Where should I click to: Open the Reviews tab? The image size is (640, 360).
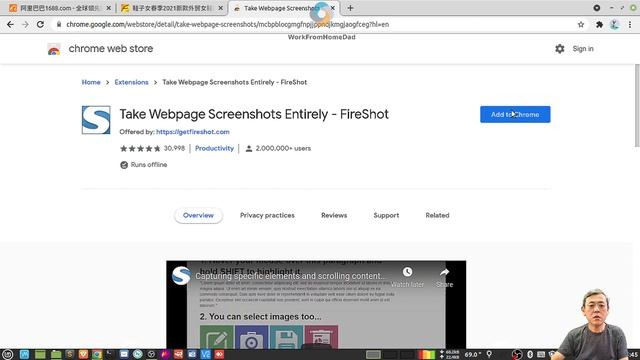click(x=334, y=216)
